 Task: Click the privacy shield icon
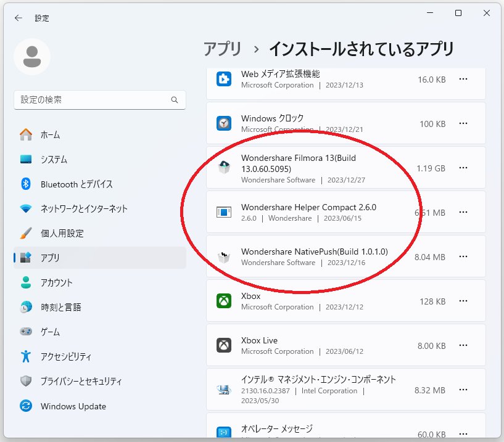pyautogui.click(x=26, y=382)
